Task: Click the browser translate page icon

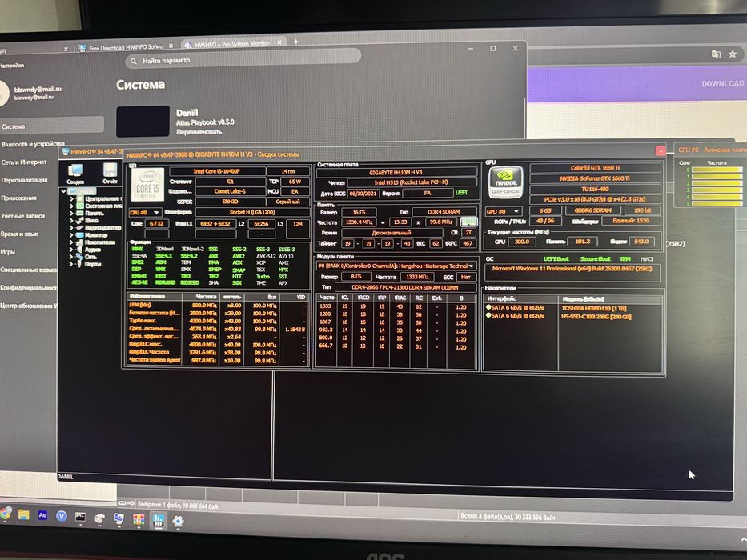Action: (716, 54)
